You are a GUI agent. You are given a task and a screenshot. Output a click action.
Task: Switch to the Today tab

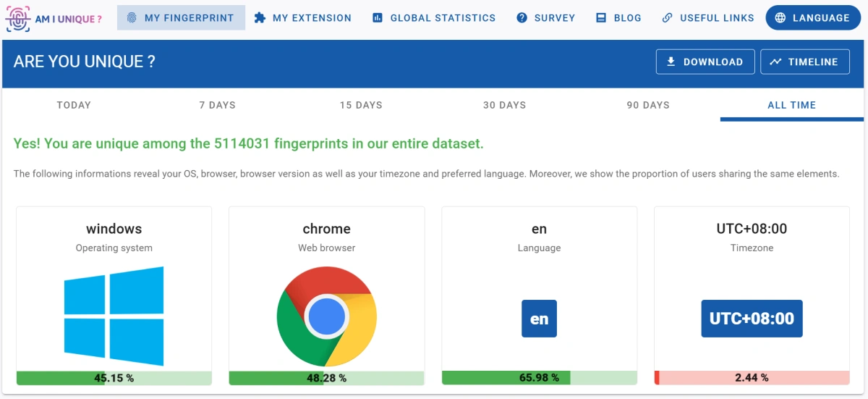74,105
